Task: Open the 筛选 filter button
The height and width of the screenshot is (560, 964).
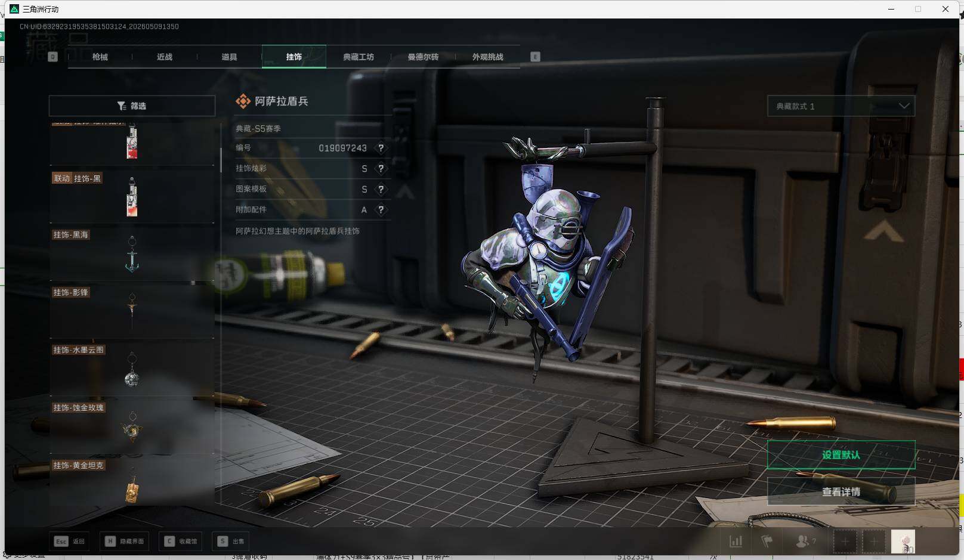Action: click(132, 106)
